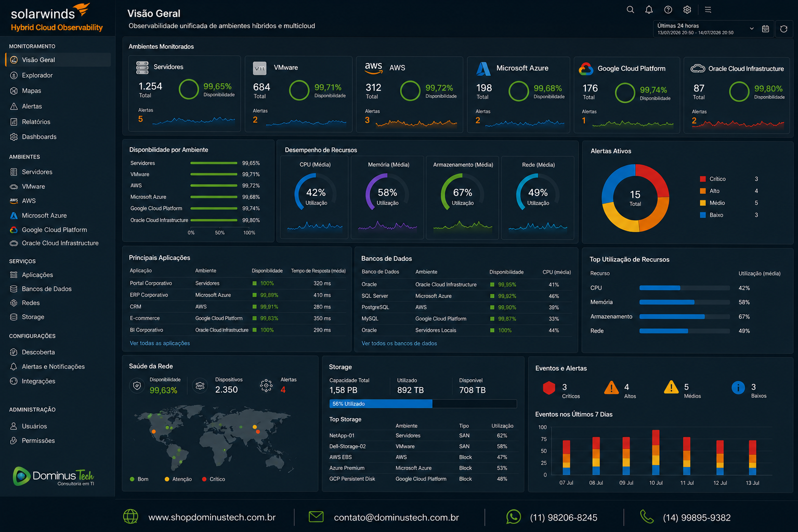Click the Oracle Cloud Infrastructure sidebar icon
Screen dimensions: 798x532
[14, 243]
